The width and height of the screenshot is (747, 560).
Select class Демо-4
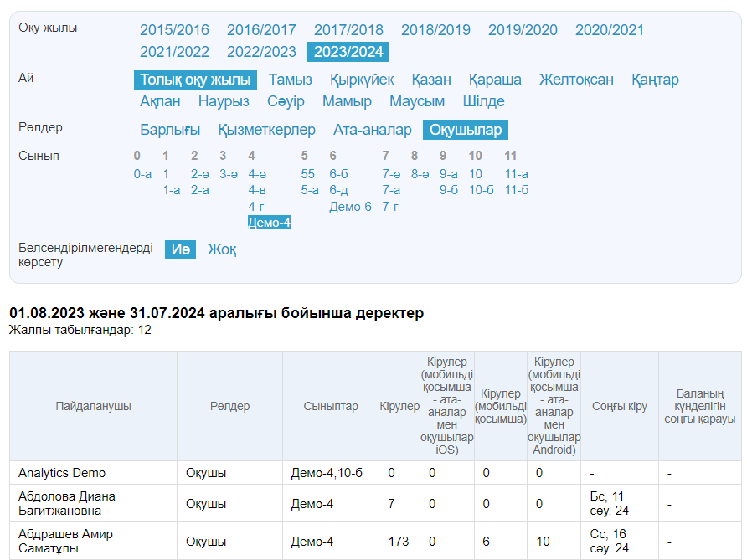[269, 223]
